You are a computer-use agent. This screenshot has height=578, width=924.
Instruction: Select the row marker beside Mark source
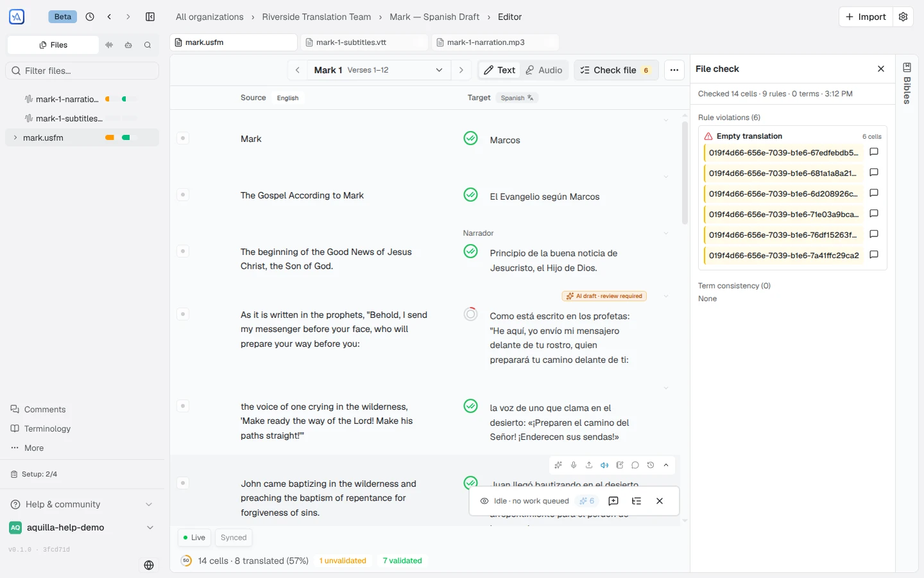pos(183,138)
